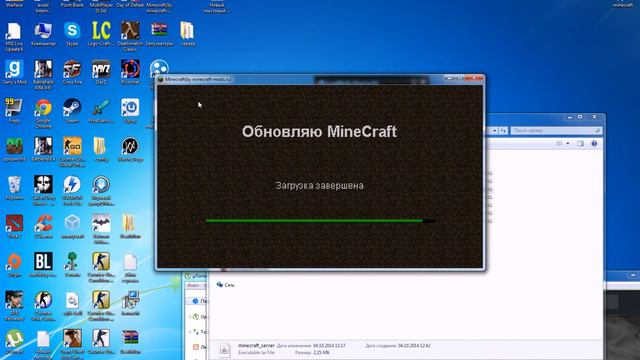Image resolution: width=640 pixels, height=360 pixels.
Task: Open the CCleaner shortcut
Action: click(x=43, y=224)
